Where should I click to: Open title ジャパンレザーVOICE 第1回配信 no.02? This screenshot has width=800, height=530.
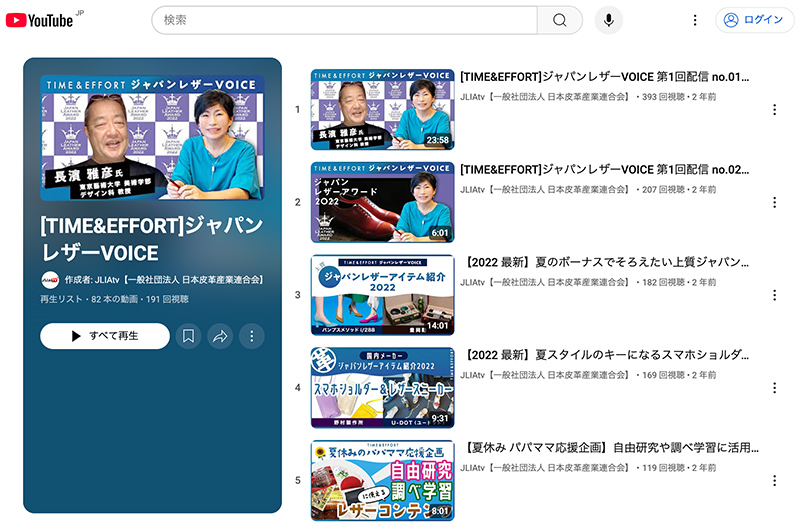pos(605,170)
